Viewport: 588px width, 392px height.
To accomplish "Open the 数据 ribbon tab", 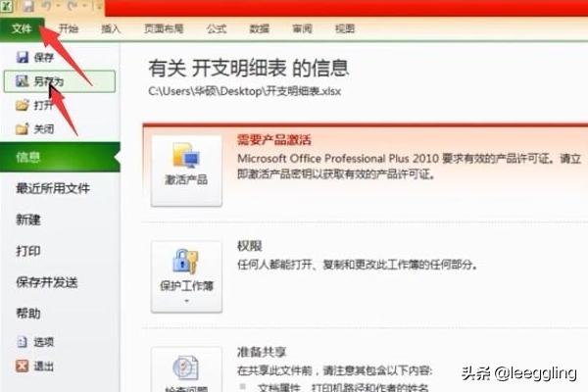I will click(x=260, y=28).
